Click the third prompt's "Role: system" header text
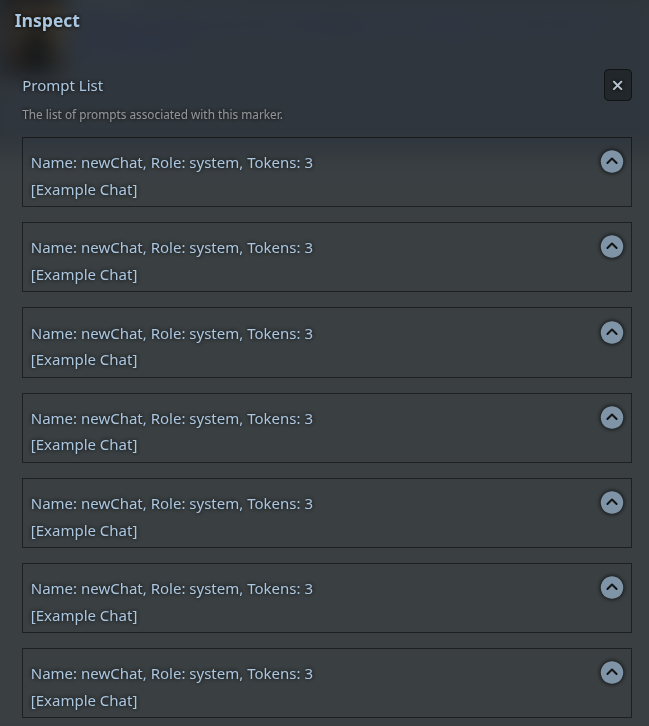 (196, 334)
